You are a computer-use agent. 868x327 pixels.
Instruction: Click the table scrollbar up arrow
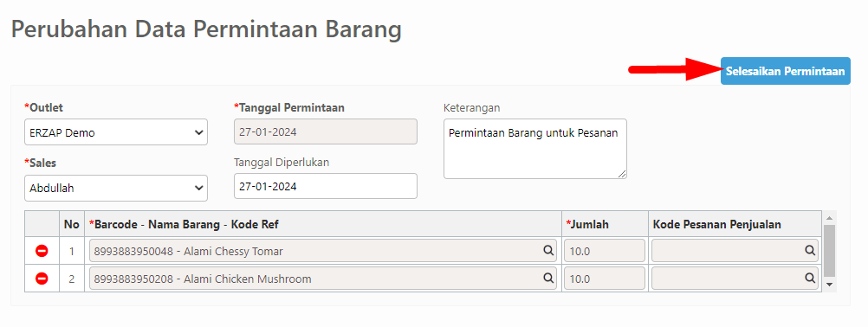[829, 217]
